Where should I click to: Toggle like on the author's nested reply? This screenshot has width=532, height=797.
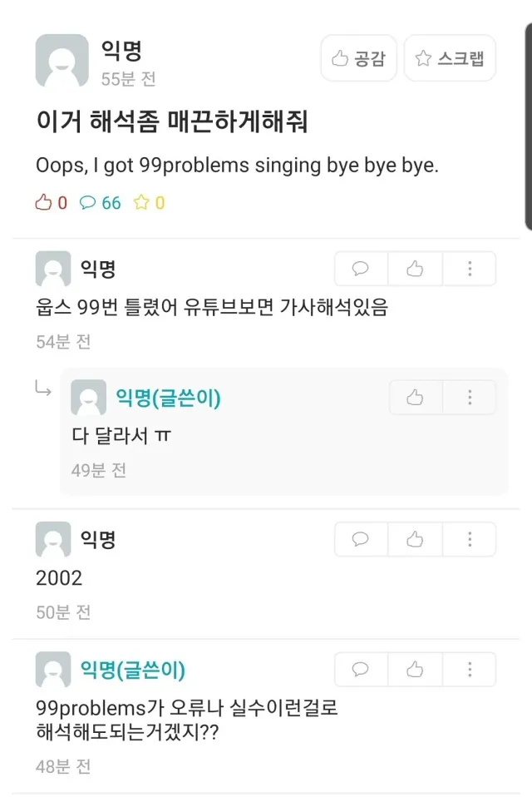[415, 397]
